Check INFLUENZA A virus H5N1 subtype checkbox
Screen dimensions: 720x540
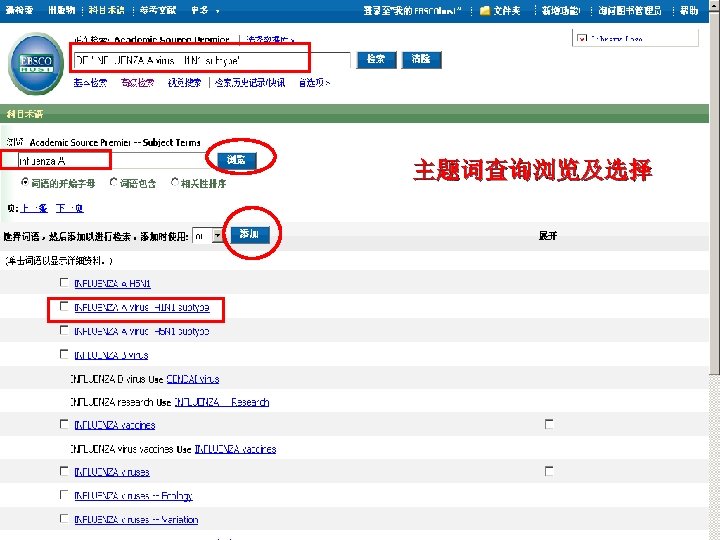[x=64, y=330]
